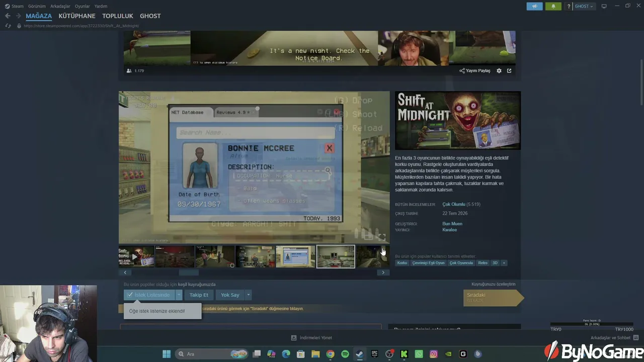
Task: Open Nvidia app from taskbar
Action: [448, 354]
